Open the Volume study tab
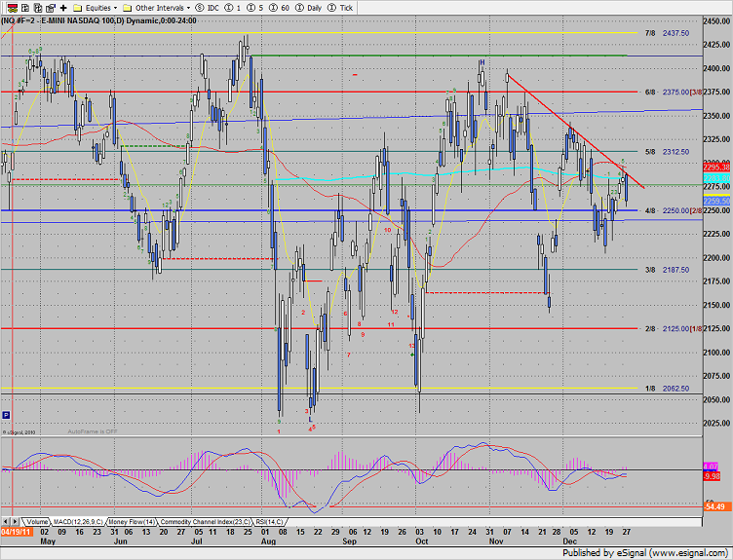733x560 pixels. pyautogui.click(x=36, y=522)
